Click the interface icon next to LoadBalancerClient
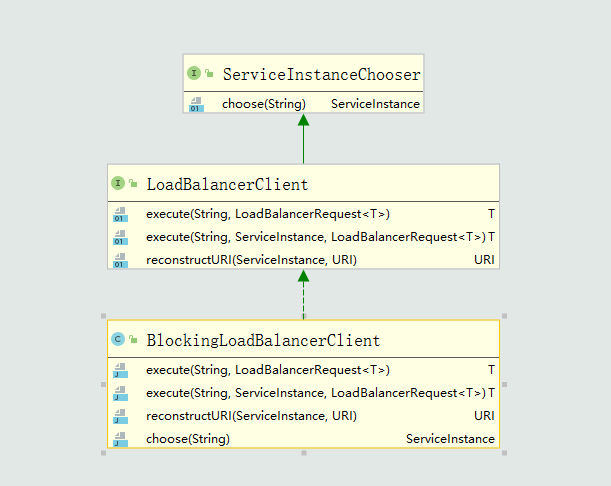 tap(118, 184)
